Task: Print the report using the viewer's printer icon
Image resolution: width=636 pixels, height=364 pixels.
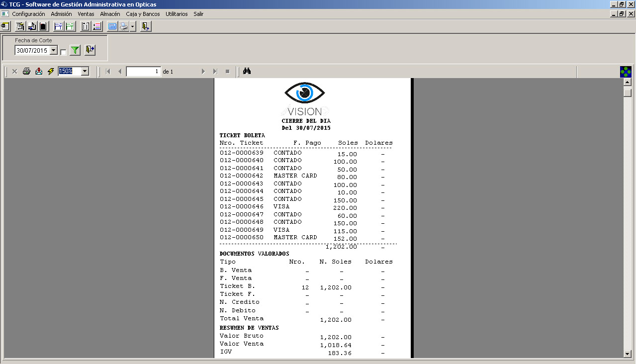Action: click(26, 72)
